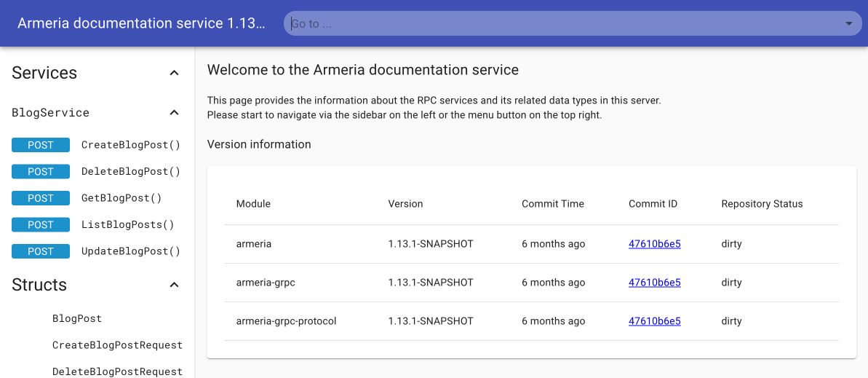Open the Go to dropdown arrow
Image resolution: width=868 pixels, height=378 pixels.
click(848, 24)
